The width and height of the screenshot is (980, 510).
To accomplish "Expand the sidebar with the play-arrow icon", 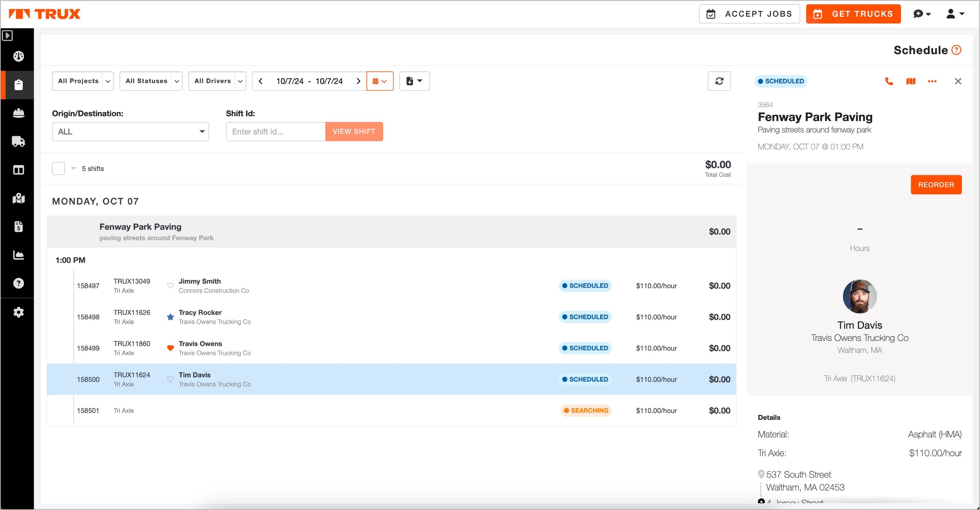I will [x=7, y=36].
